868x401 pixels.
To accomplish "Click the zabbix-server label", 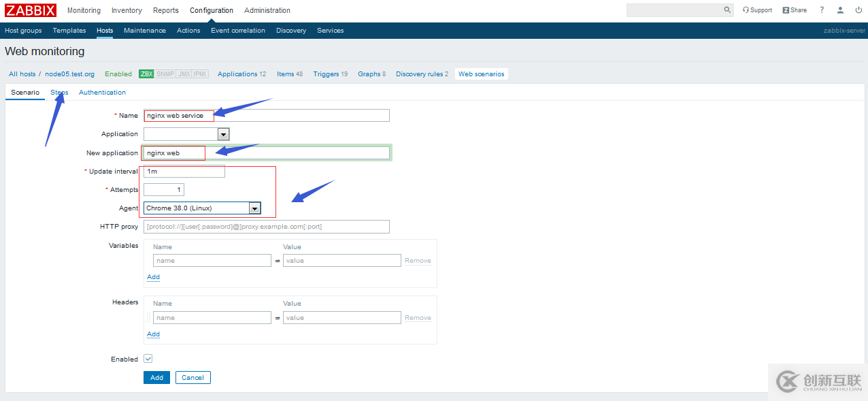I will click(844, 31).
